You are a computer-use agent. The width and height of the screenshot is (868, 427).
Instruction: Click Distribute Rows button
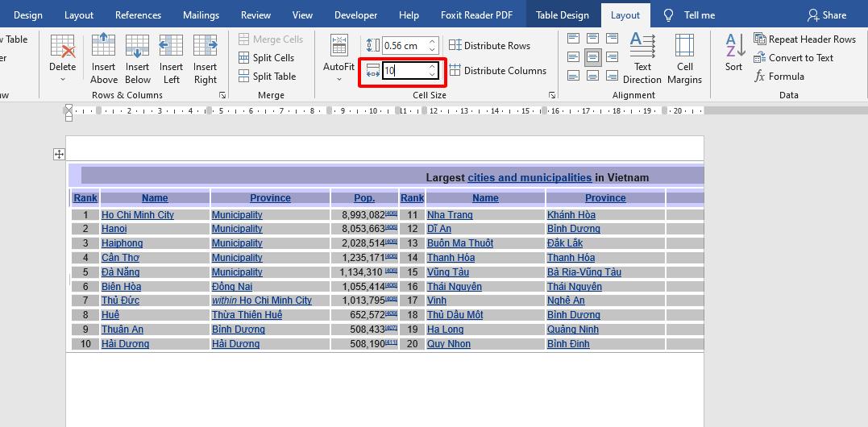489,46
